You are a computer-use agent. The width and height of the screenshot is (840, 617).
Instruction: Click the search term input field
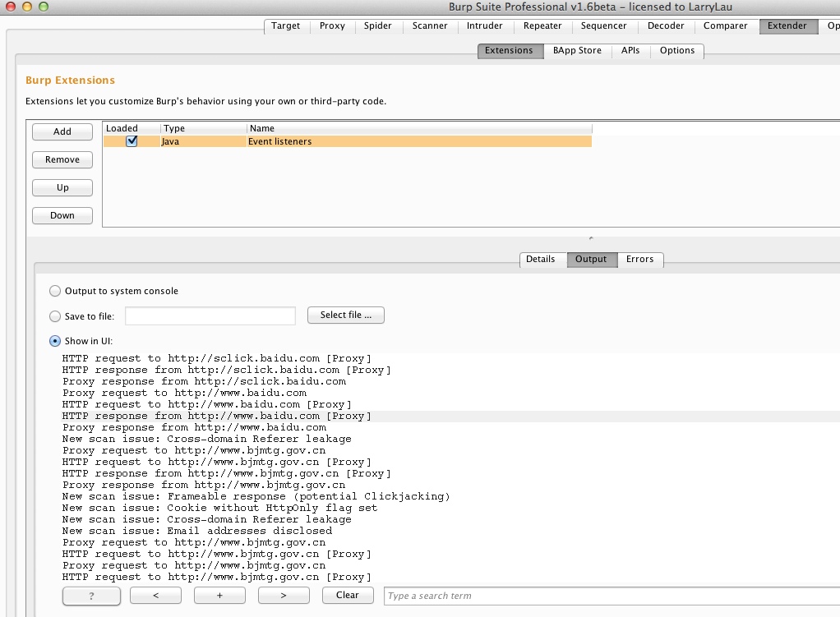point(612,596)
